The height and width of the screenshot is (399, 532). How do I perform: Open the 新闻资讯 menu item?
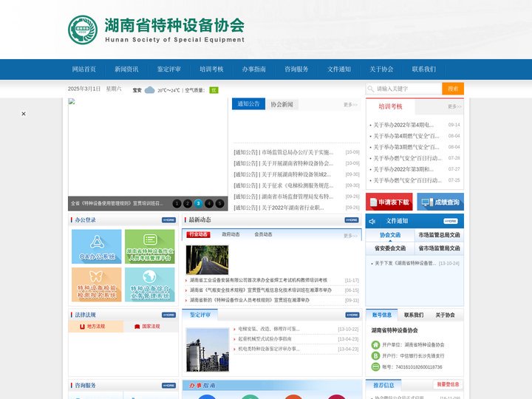point(126,69)
